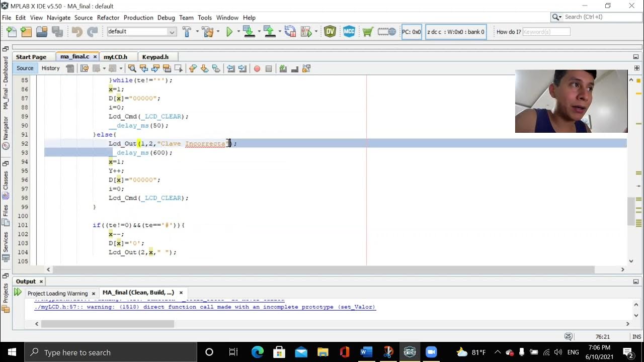Viewport: 644px width, 362px height.
Task: Expand the Make and Program Device dropdown arrow
Action: click(259, 32)
